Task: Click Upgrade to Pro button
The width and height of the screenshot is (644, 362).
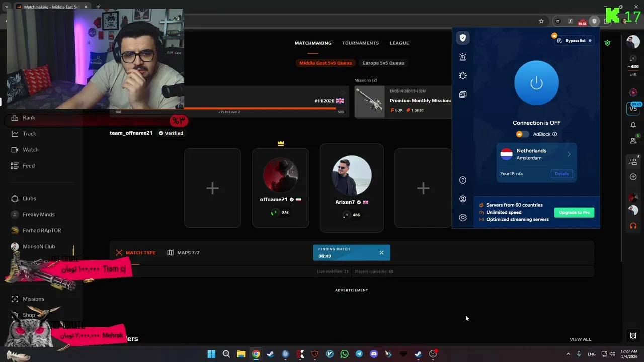Action: [x=574, y=213]
